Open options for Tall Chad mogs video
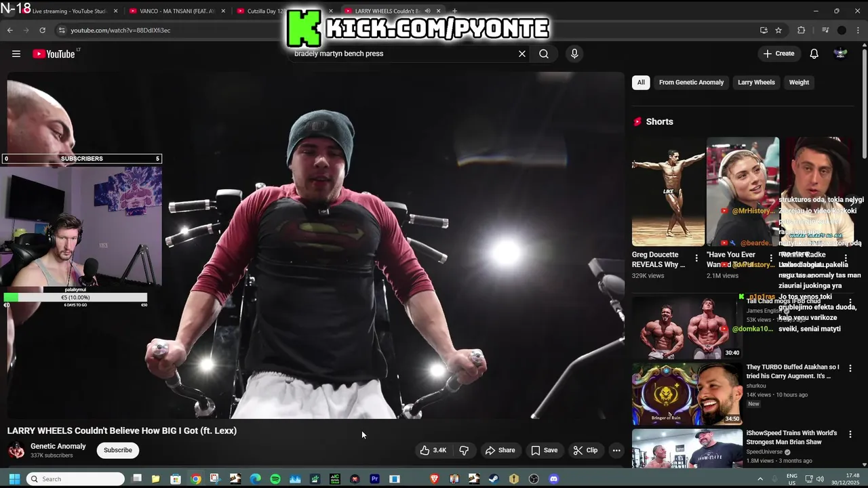This screenshot has height=488, width=868. click(850, 302)
